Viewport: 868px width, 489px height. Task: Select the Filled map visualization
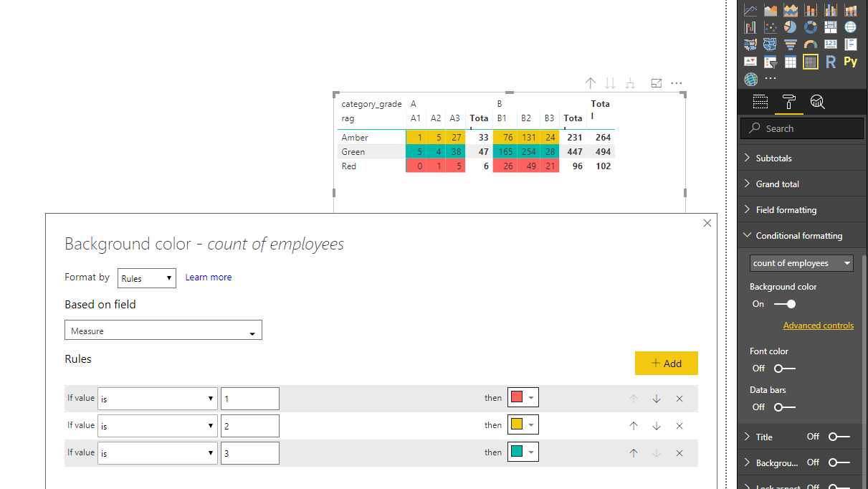click(750, 44)
